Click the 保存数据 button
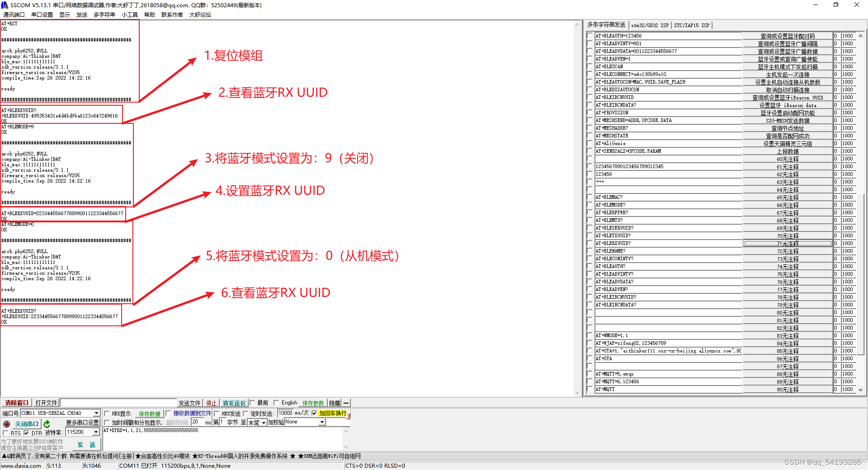Screen dimensions: 868x470 [x=150, y=414]
